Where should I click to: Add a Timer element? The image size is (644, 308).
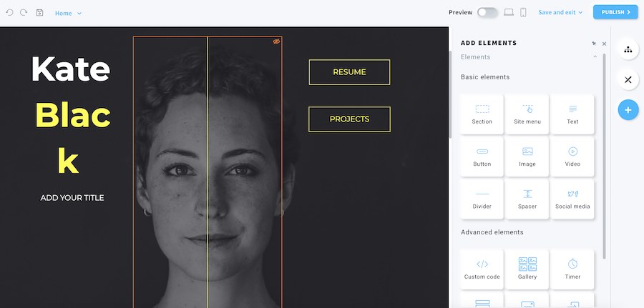pyautogui.click(x=572, y=269)
